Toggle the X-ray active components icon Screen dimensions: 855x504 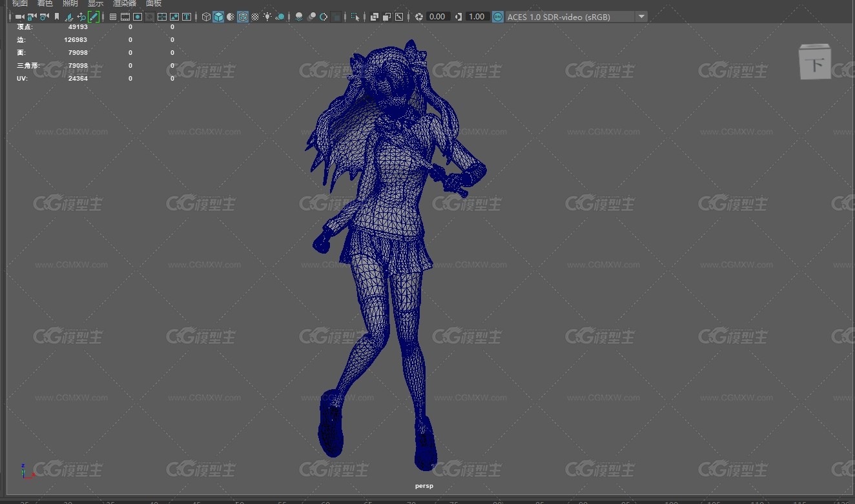point(387,17)
